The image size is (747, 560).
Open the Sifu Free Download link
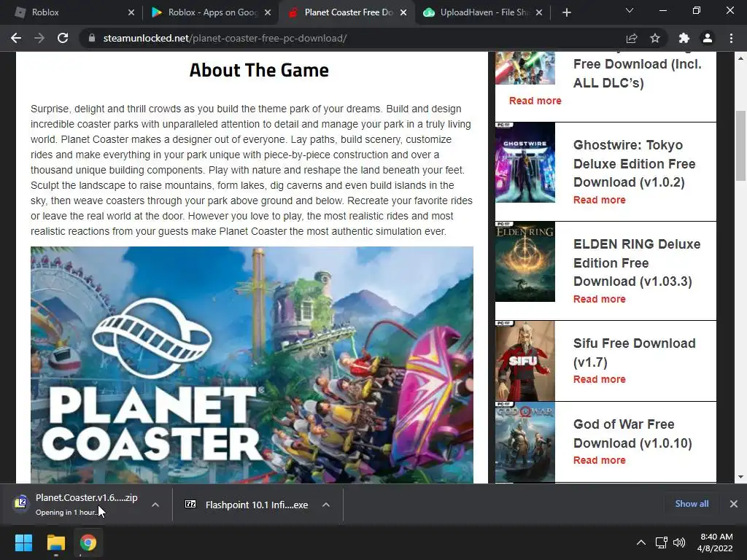pos(634,352)
